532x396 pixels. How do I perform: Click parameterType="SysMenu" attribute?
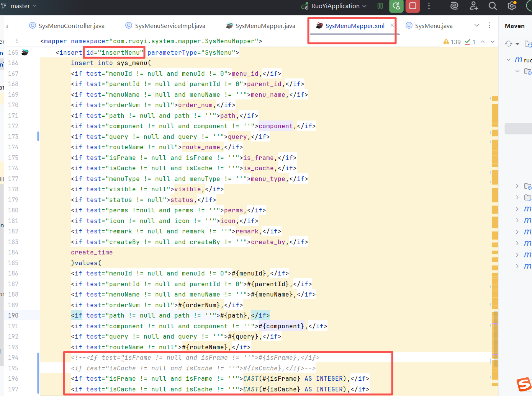(191, 52)
